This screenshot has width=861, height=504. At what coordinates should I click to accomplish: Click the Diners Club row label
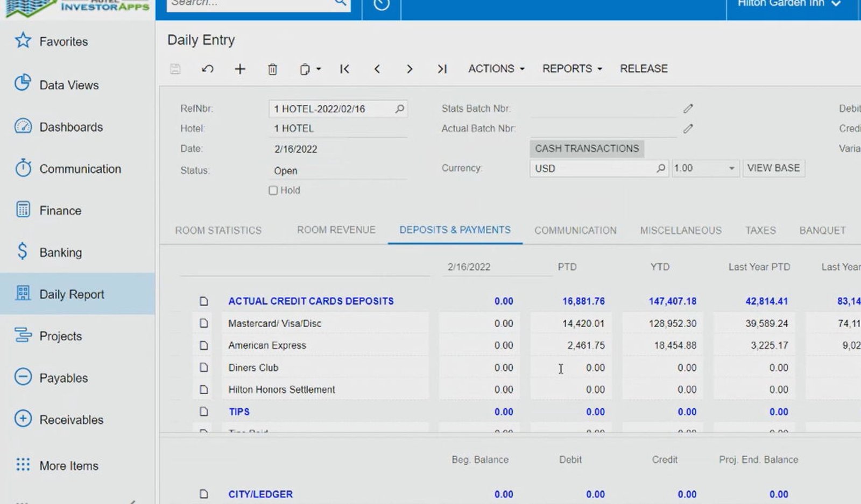[x=253, y=367]
